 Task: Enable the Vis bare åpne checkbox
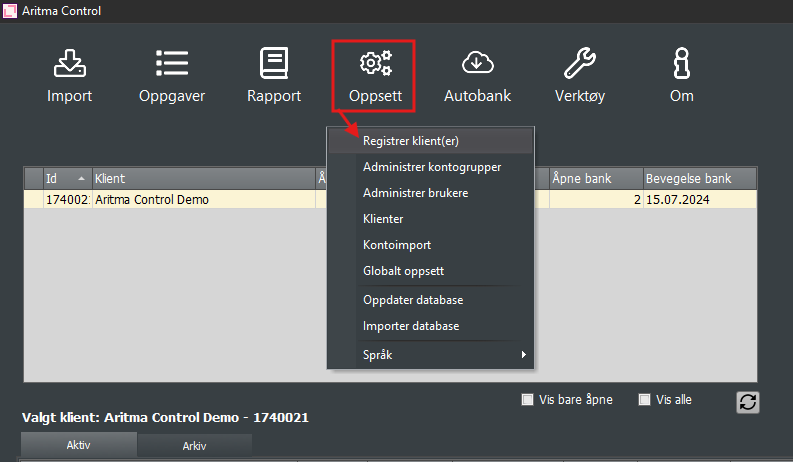point(527,400)
